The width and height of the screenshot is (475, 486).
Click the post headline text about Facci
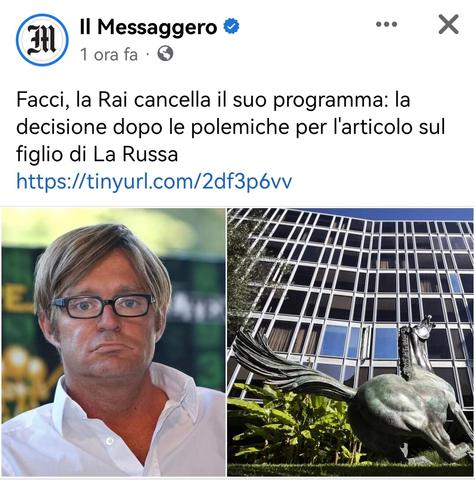231,127
